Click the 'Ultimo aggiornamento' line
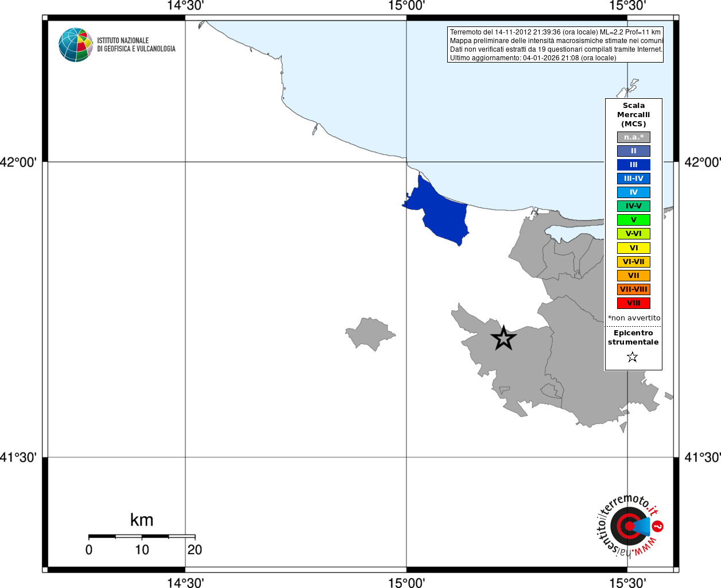 pyautogui.click(x=533, y=58)
